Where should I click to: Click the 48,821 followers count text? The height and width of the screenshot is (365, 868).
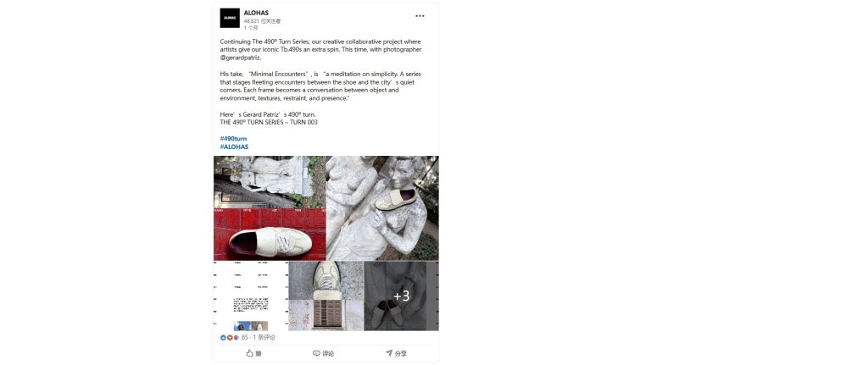pos(263,21)
